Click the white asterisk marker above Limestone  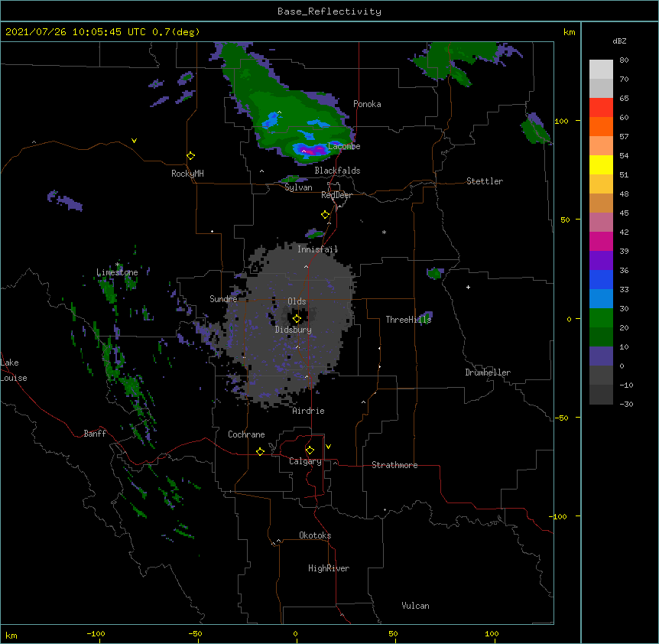(117, 265)
